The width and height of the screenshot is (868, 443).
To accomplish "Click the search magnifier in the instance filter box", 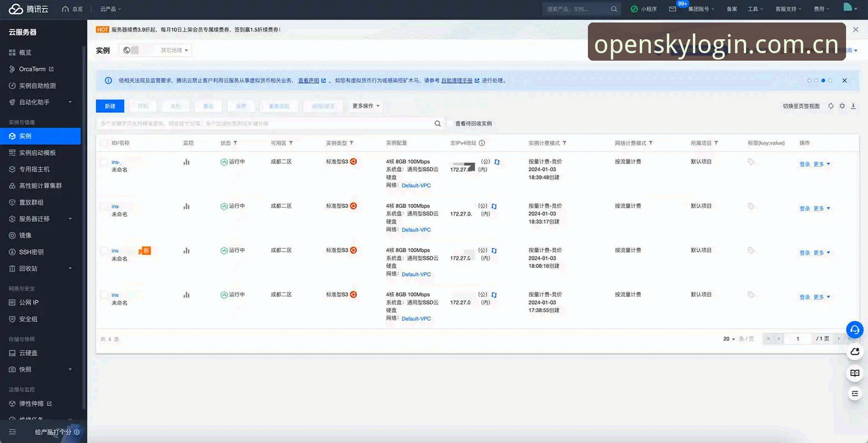I will [438, 123].
